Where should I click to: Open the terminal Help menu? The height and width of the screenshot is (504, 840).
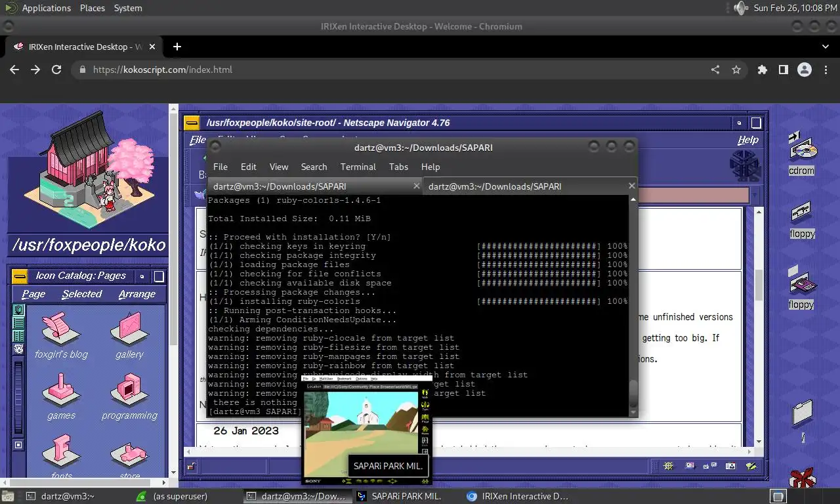[430, 167]
